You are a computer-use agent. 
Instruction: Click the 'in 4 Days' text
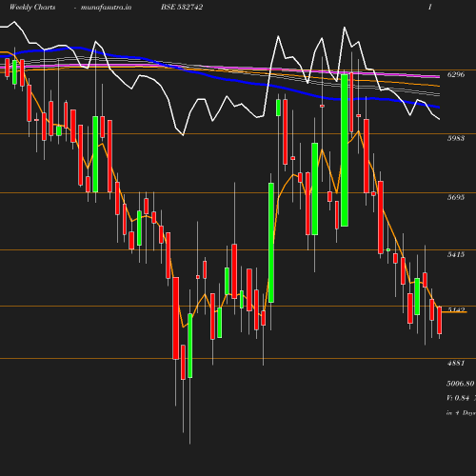(x=461, y=413)
